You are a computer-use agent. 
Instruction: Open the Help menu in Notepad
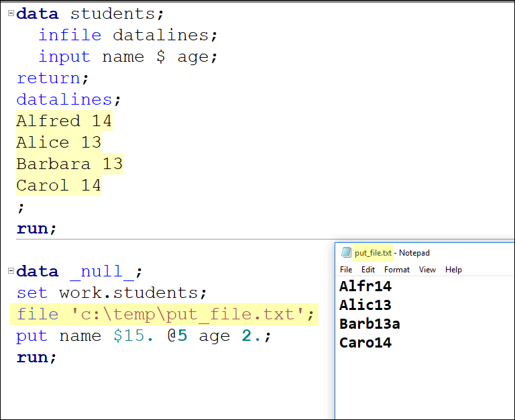pos(453,270)
